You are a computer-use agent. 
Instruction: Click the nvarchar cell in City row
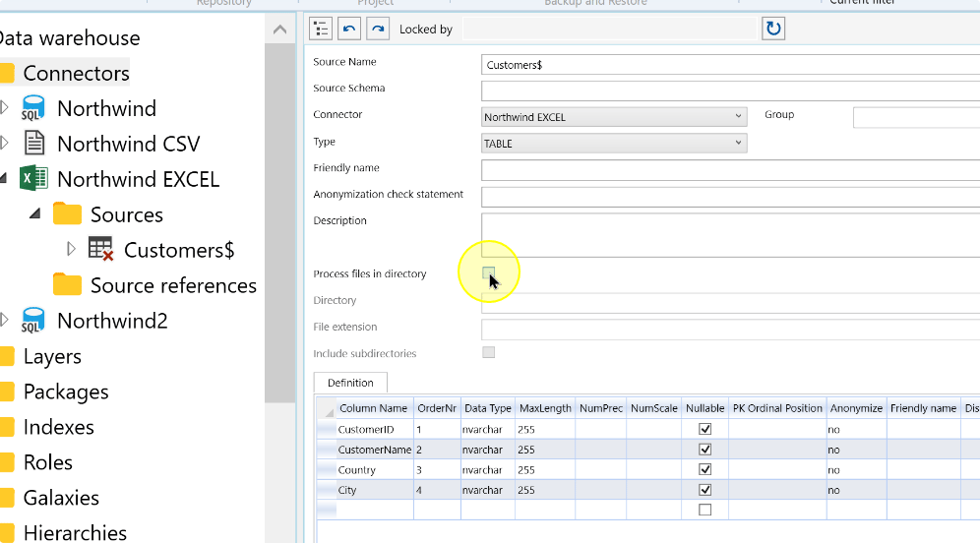[x=487, y=490]
